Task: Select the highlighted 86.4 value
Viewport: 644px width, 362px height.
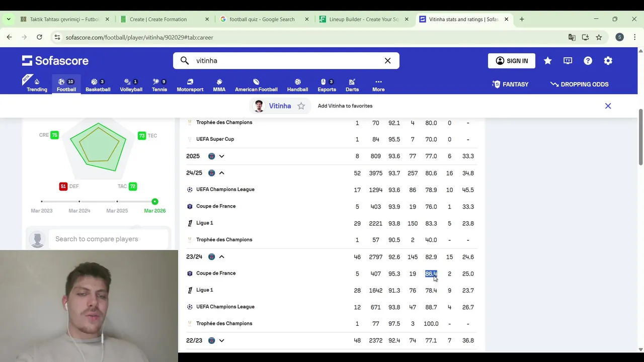Action: (x=431, y=274)
